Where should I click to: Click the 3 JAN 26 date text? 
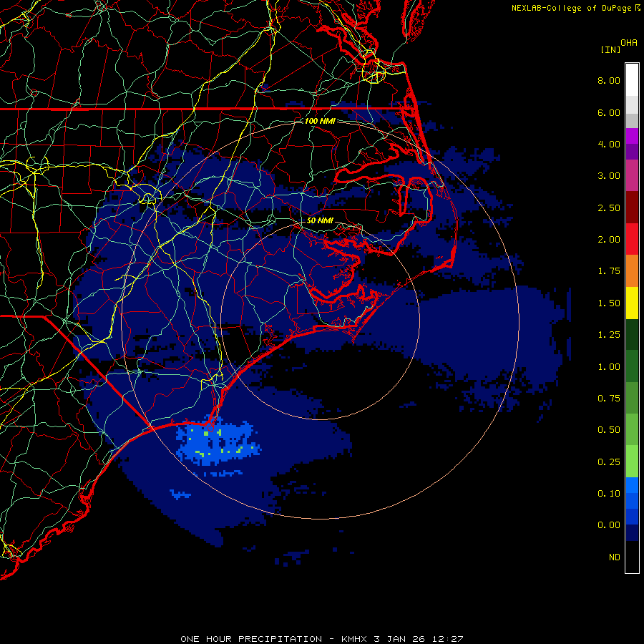[401, 639]
